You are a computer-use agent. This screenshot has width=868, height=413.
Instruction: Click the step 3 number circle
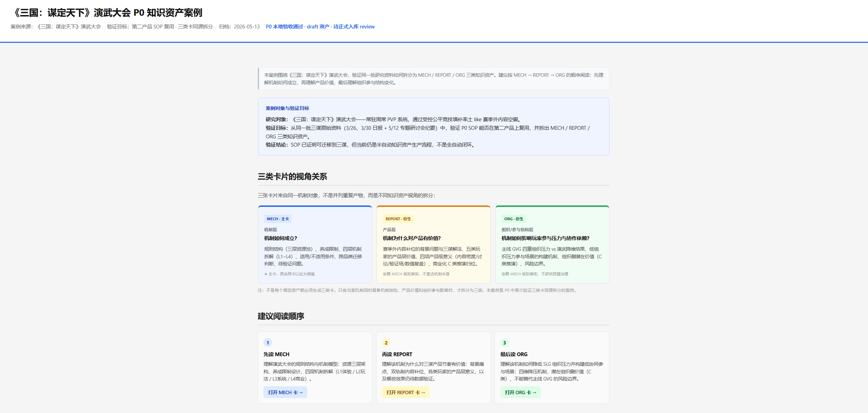click(x=505, y=343)
